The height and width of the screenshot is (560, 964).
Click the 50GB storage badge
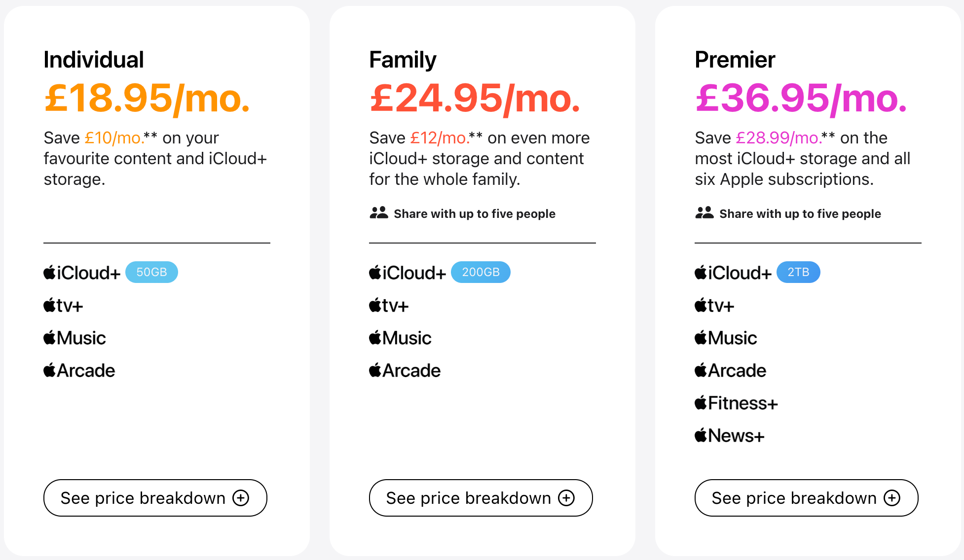click(x=151, y=272)
